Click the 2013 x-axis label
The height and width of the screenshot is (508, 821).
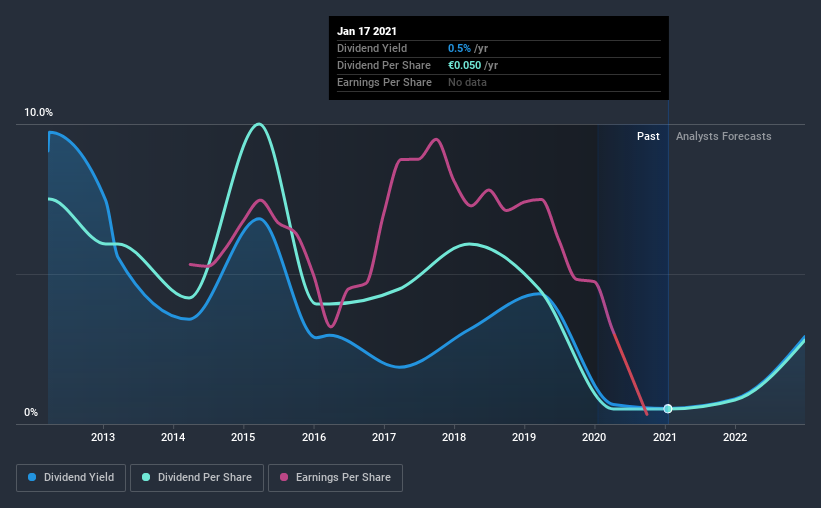point(103,437)
